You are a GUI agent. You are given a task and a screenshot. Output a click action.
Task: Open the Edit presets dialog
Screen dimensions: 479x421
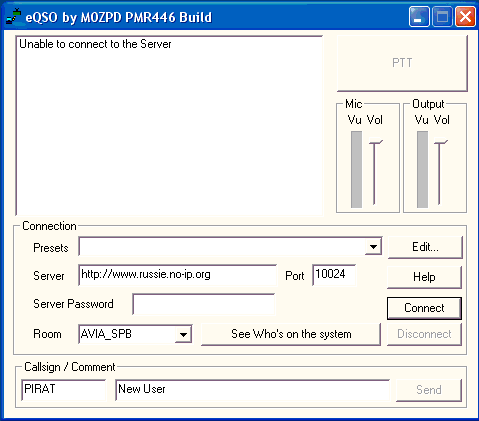(425, 247)
